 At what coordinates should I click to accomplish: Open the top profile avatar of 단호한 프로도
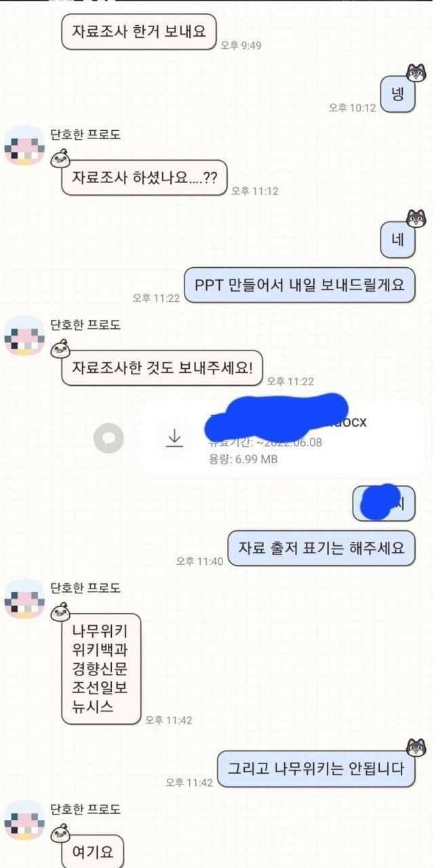tap(25, 145)
